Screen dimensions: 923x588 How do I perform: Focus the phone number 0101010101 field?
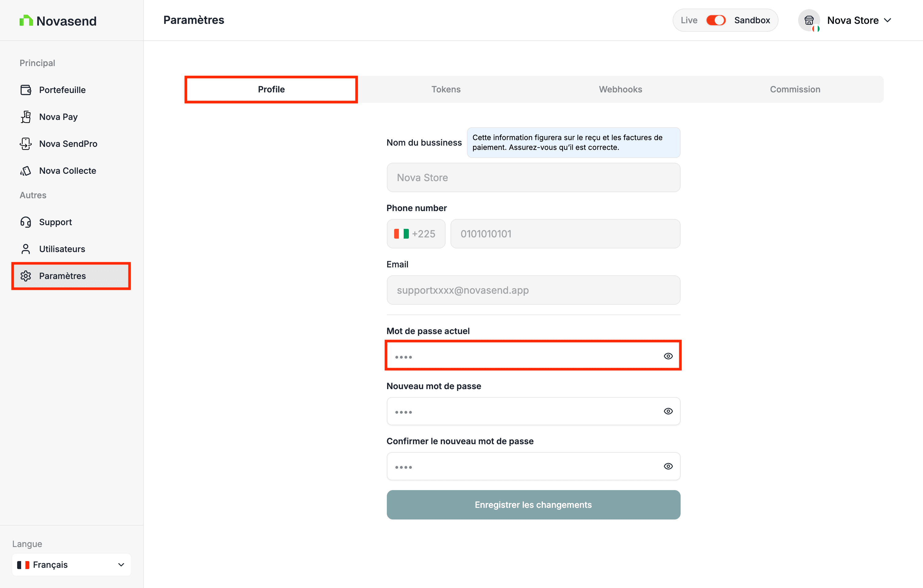(x=565, y=234)
